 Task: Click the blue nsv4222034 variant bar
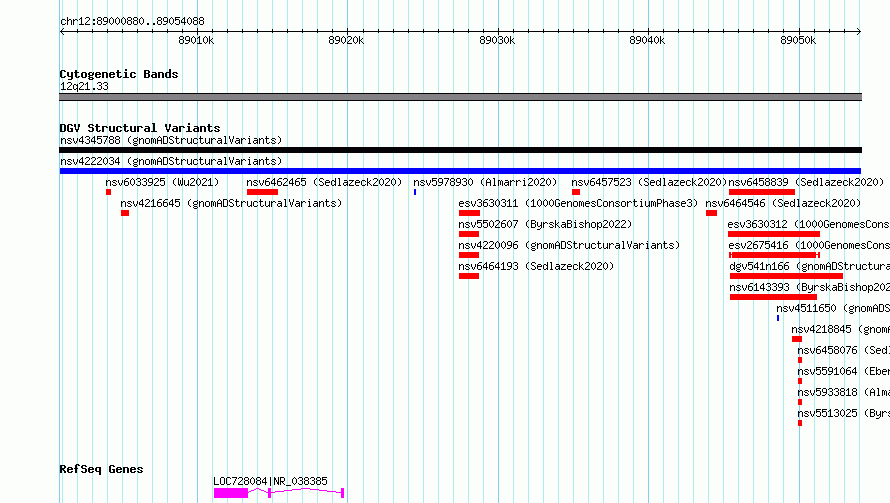click(460, 171)
